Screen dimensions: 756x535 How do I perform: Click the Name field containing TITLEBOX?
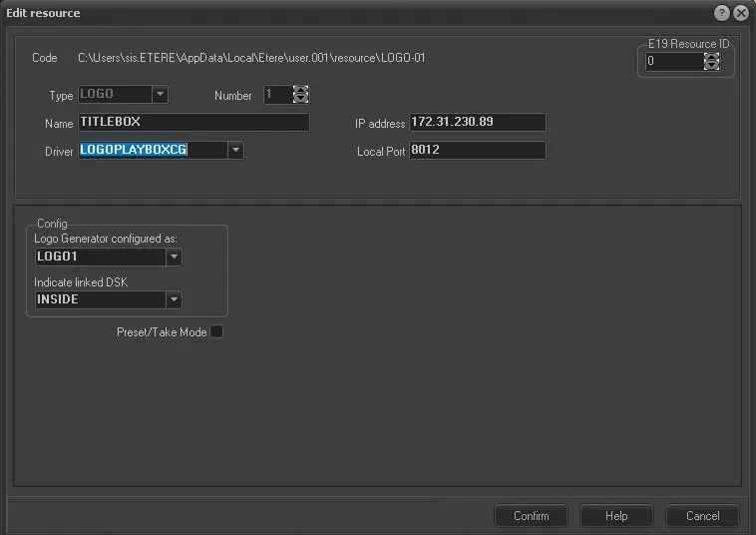coord(193,123)
